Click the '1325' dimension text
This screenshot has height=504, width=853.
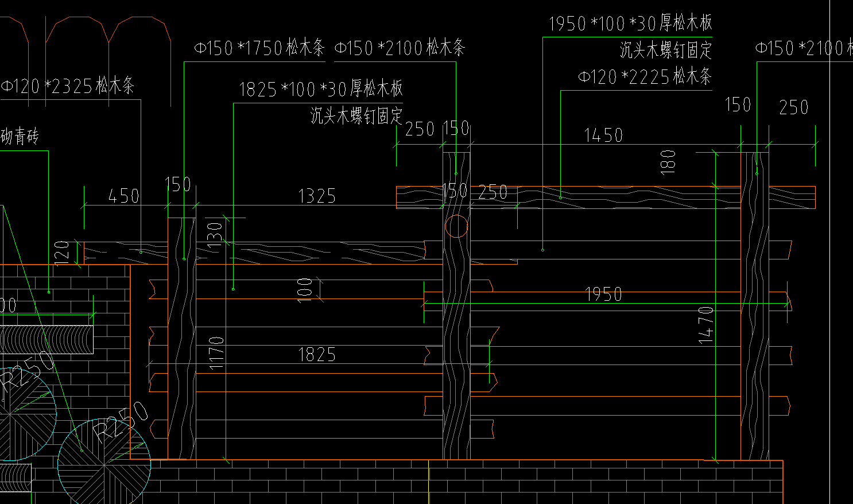[317, 196]
